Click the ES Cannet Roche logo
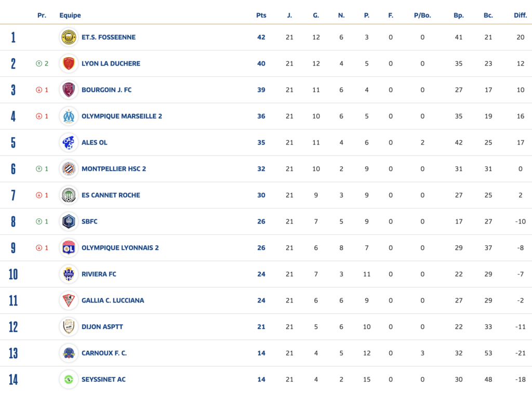 [x=69, y=195]
